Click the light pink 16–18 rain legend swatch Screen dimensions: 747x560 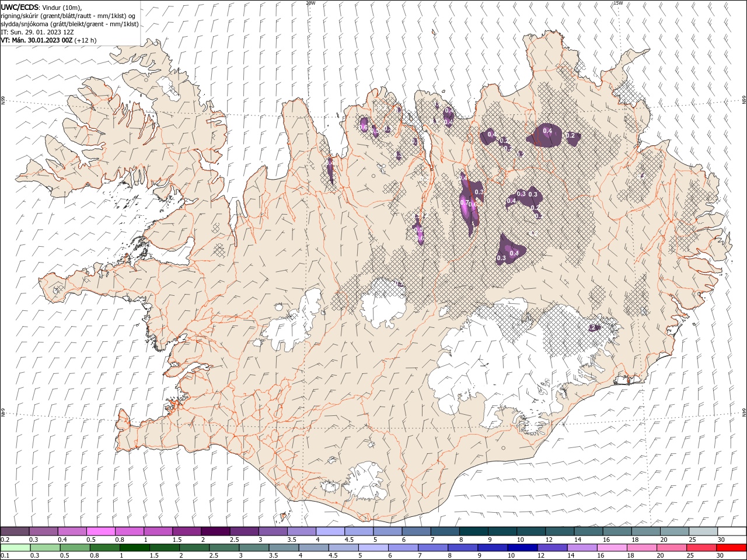click(x=613, y=548)
